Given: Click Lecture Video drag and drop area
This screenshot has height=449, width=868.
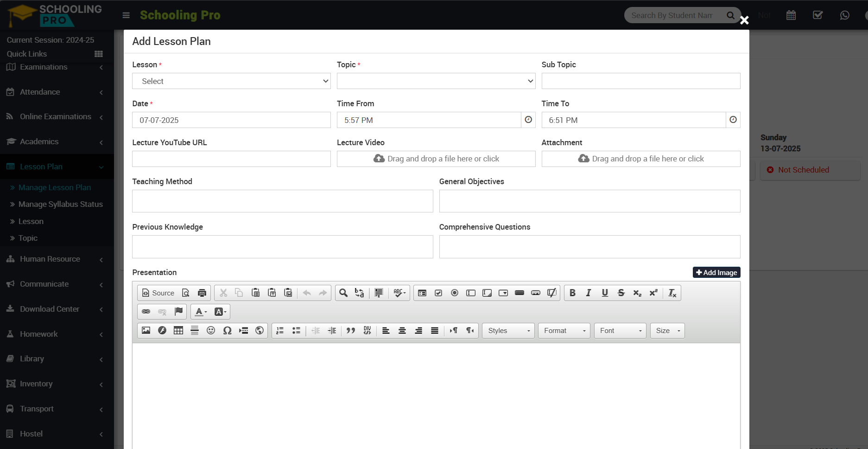Looking at the screenshot, I should (436, 159).
